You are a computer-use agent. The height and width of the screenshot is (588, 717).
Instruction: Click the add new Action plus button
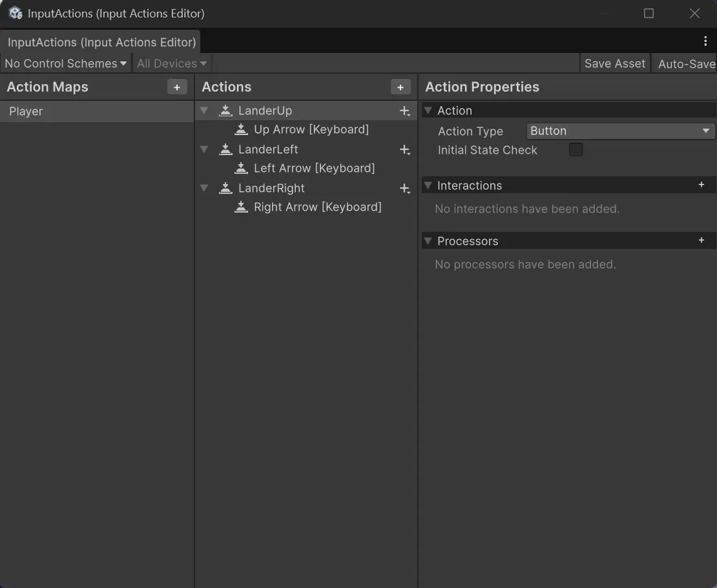[400, 87]
